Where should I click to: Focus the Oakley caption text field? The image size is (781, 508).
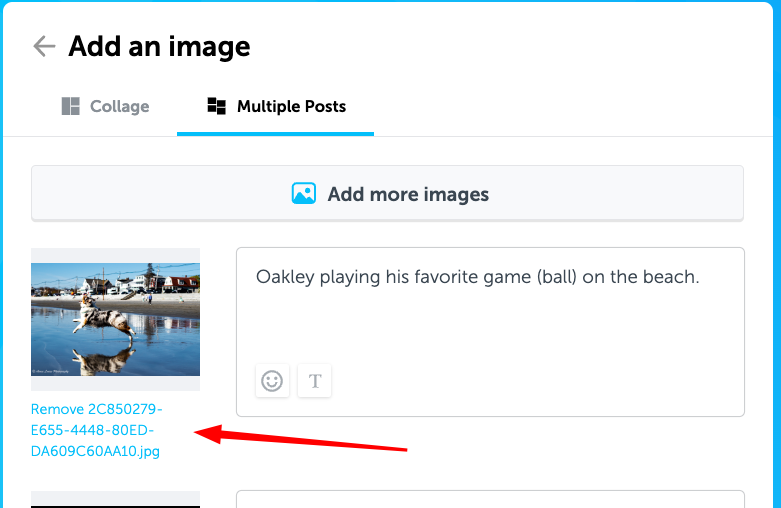(x=491, y=332)
